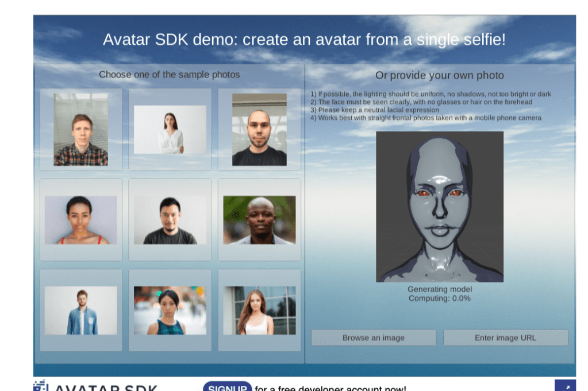
Task: Click the gray 3D avatar head preview
Action: 440,207
